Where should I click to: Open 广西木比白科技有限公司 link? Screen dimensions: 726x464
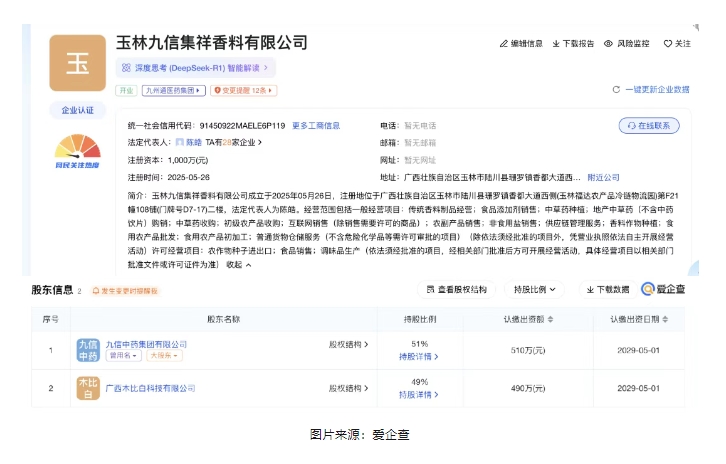tap(150, 388)
